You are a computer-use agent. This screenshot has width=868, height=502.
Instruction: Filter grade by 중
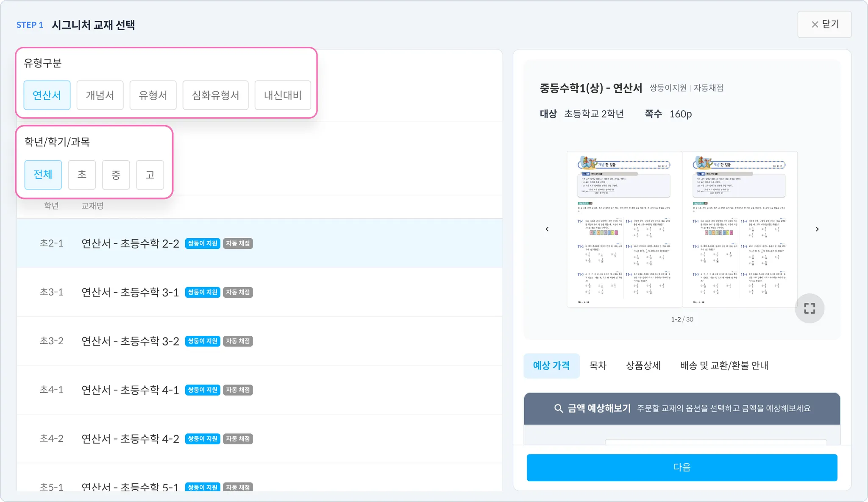(x=116, y=175)
